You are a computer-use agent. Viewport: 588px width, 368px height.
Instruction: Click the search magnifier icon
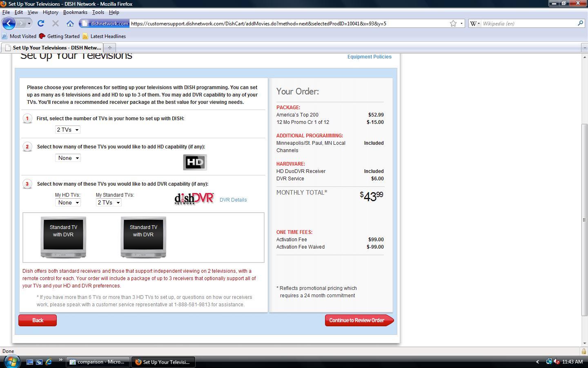tap(580, 23)
